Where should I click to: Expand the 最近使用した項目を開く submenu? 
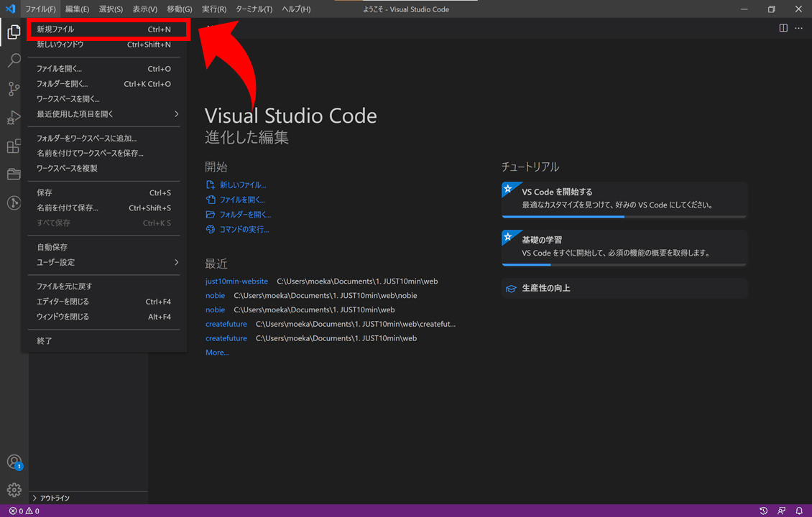pos(103,114)
